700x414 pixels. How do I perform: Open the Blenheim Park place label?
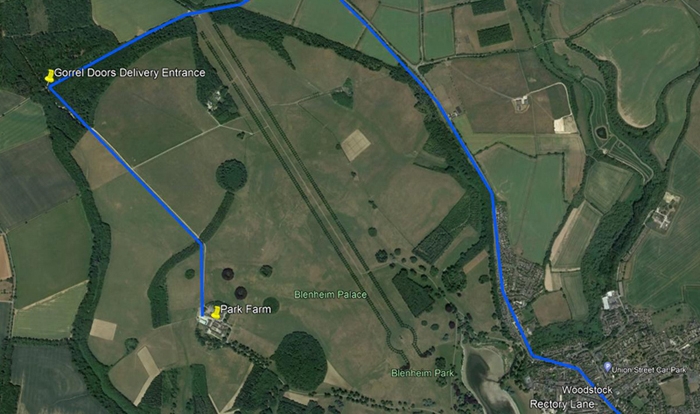(422, 373)
